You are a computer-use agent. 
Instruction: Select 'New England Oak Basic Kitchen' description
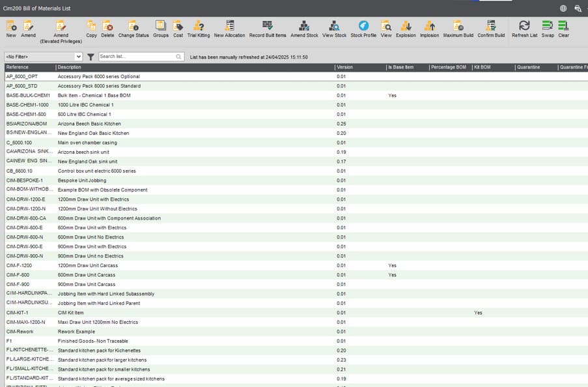(x=93, y=134)
